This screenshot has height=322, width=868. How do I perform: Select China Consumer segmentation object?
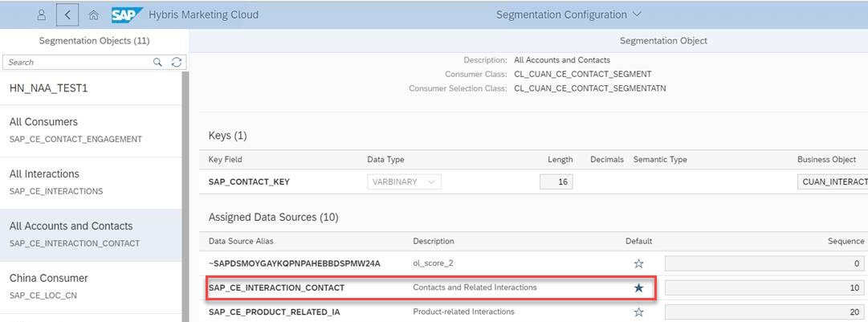coord(91,287)
